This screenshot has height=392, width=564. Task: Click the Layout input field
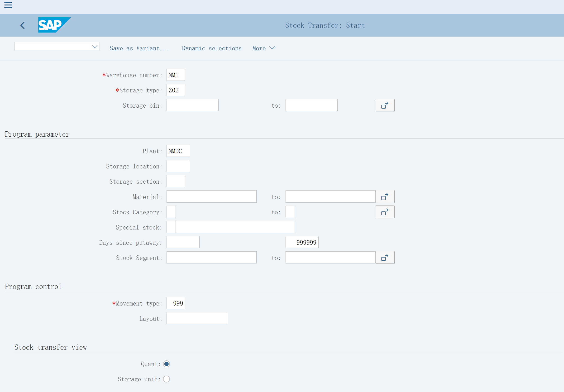197,319
